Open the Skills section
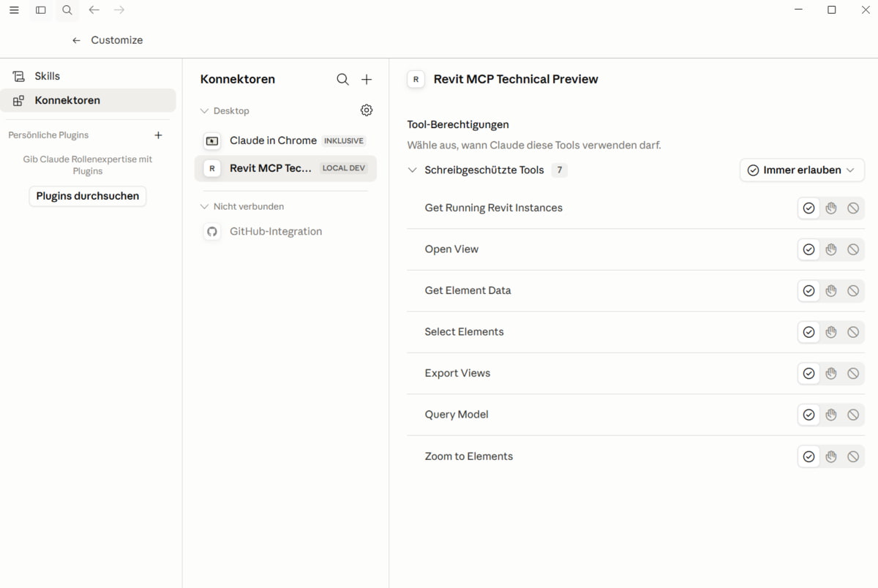Viewport: 878px width, 588px height. [x=88, y=76]
